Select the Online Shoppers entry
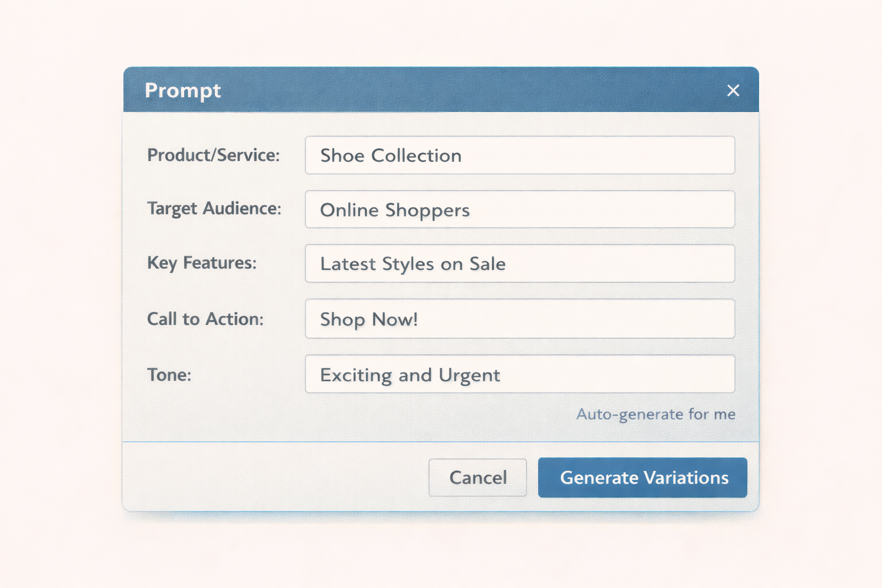The image size is (882, 588). pyautogui.click(x=395, y=210)
